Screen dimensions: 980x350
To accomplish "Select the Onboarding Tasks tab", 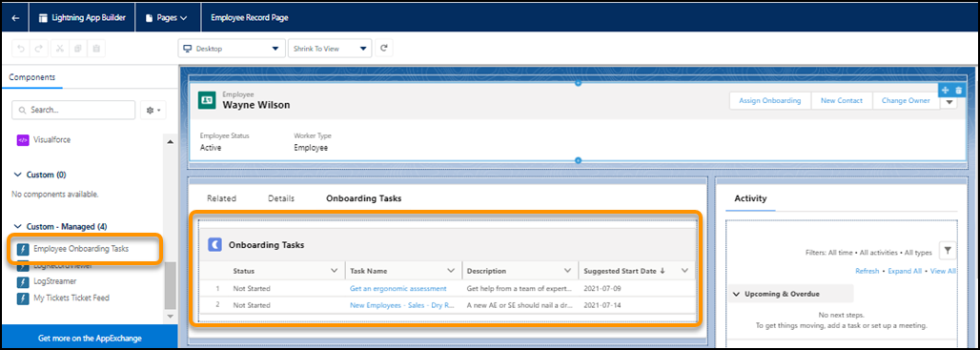I will pos(364,198).
